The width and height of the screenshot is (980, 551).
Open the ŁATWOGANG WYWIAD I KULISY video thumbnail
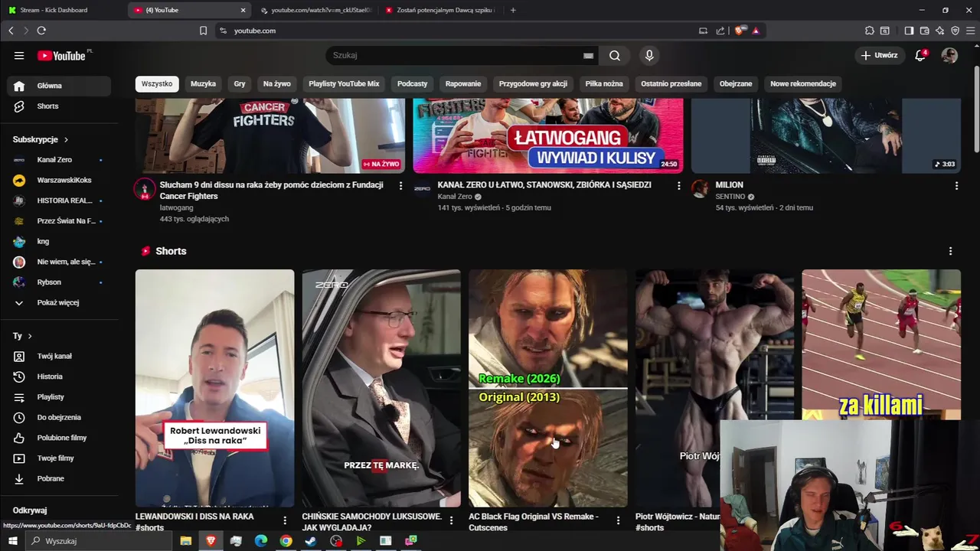pyautogui.click(x=548, y=136)
